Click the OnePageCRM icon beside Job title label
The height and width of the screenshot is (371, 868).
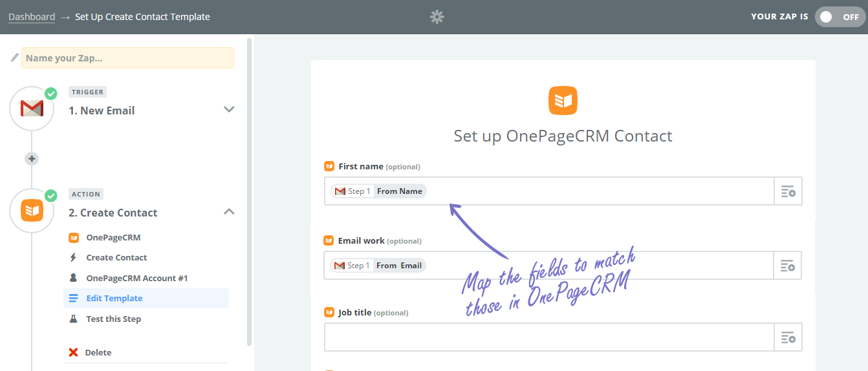[329, 312]
